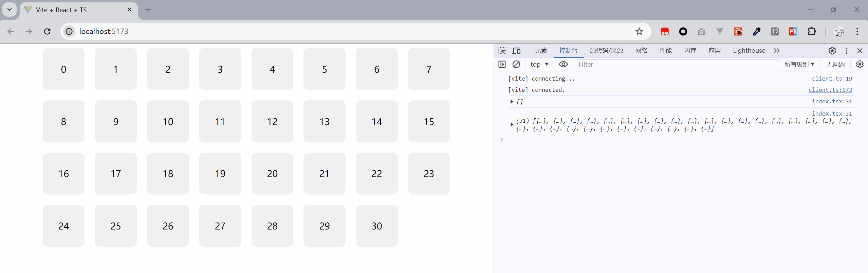The image size is (868, 273).
Task: Click the orange bug extension icon
Action: click(x=738, y=32)
